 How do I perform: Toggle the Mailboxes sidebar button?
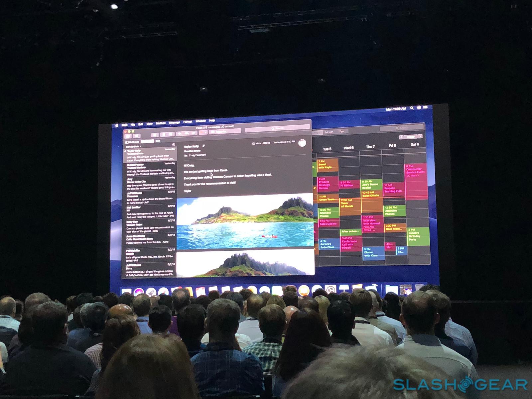tap(132, 142)
